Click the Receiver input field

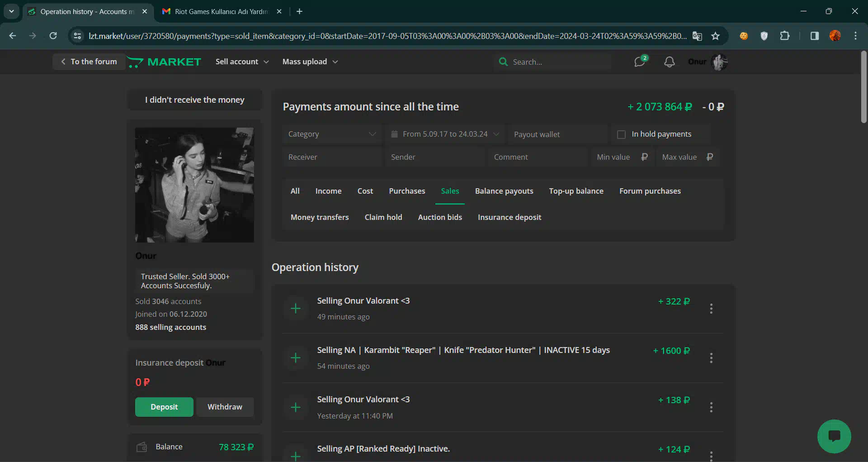332,157
